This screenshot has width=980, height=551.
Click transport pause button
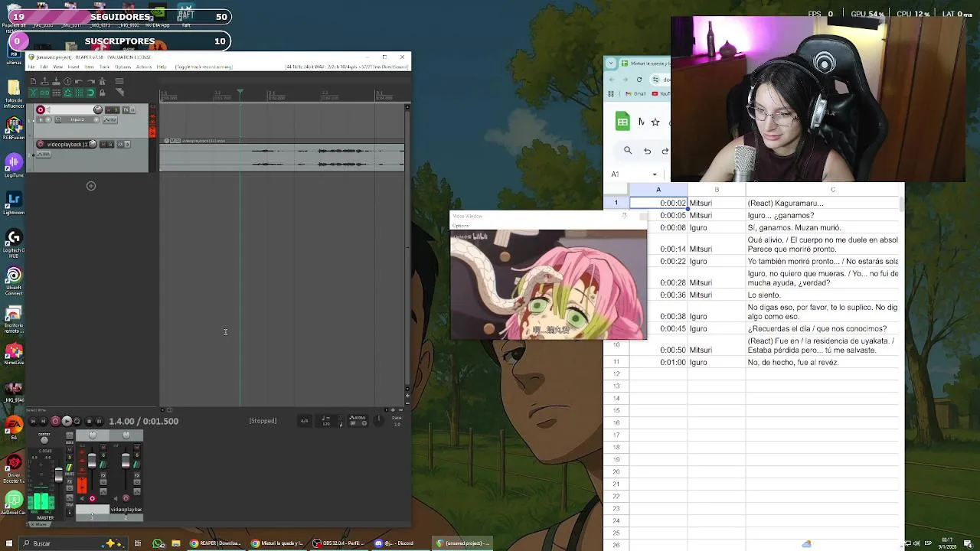[99, 421]
